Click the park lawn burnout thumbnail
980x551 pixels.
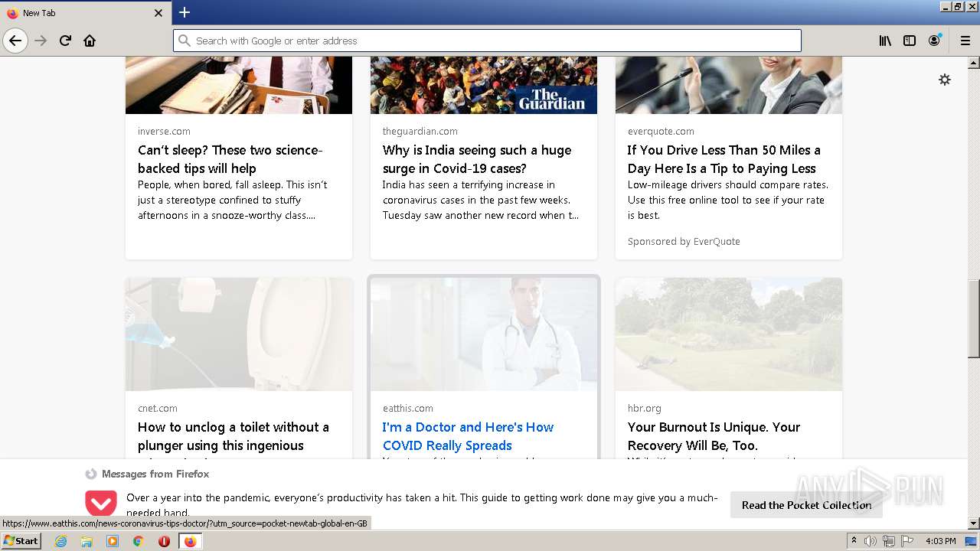click(729, 334)
